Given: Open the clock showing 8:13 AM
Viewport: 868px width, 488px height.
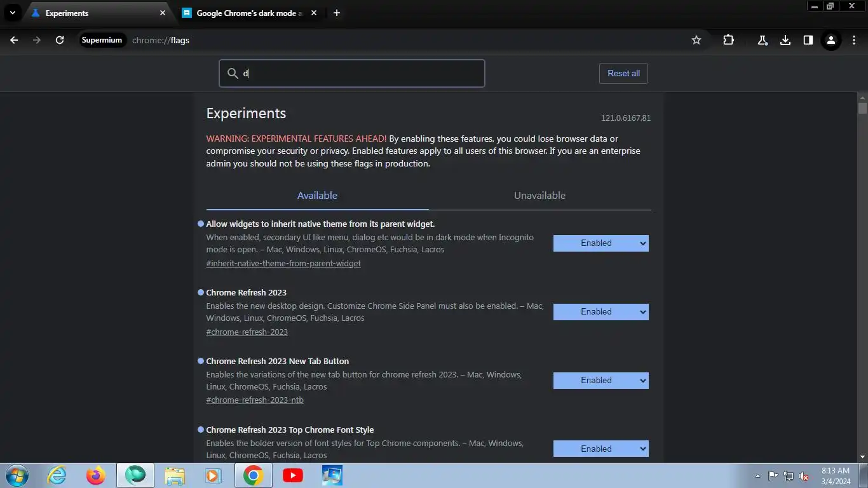Looking at the screenshot, I should [836, 476].
